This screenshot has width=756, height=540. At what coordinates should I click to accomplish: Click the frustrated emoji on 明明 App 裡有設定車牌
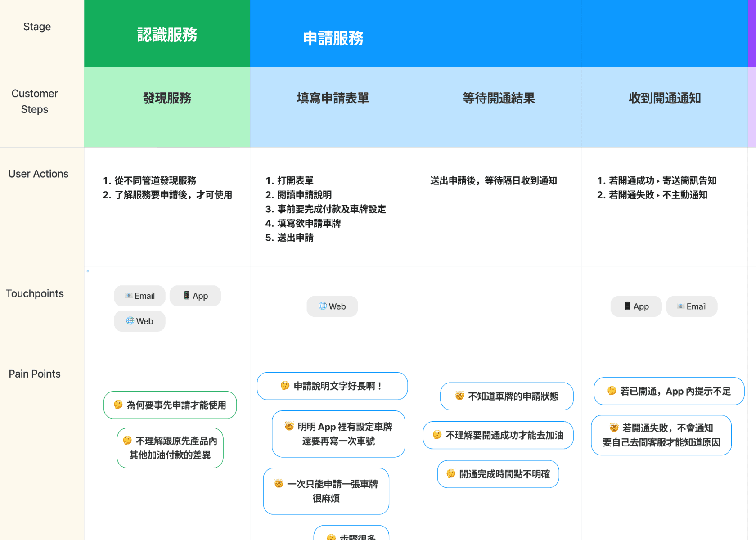pyautogui.click(x=289, y=426)
